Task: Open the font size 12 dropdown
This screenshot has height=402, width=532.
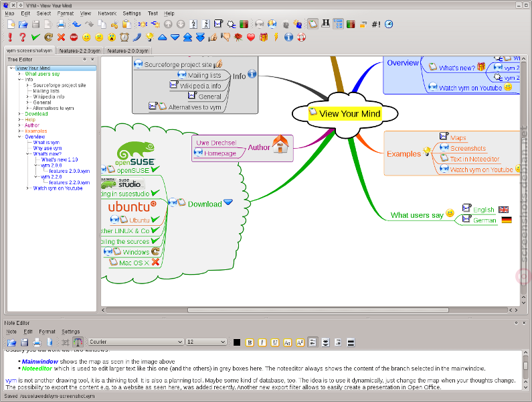Action: (x=206, y=342)
